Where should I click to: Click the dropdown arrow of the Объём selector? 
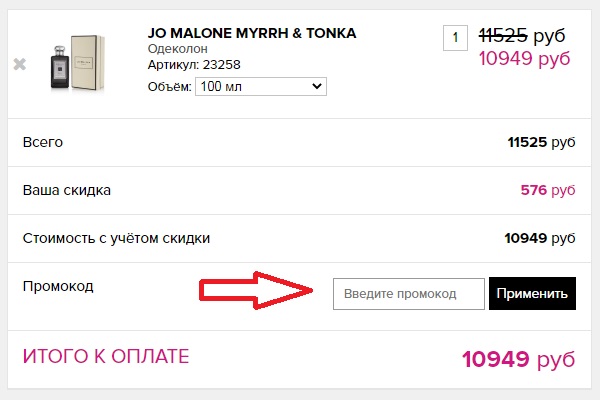tap(318, 87)
